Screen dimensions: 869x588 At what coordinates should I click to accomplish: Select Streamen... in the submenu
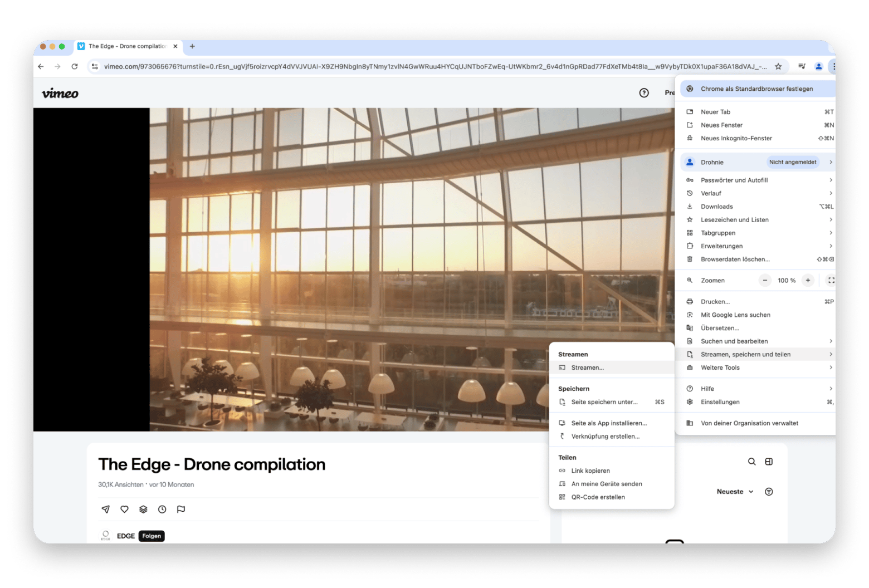[587, 367]
